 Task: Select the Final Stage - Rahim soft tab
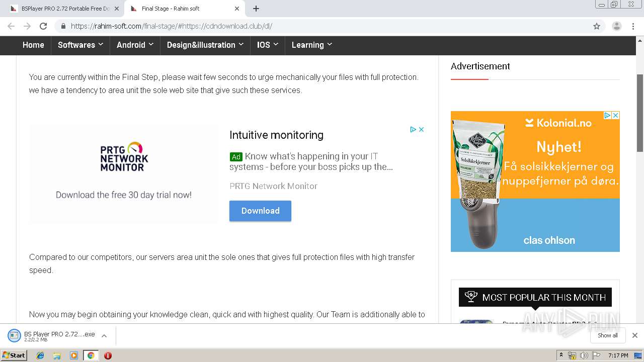[x=184, y=9]
